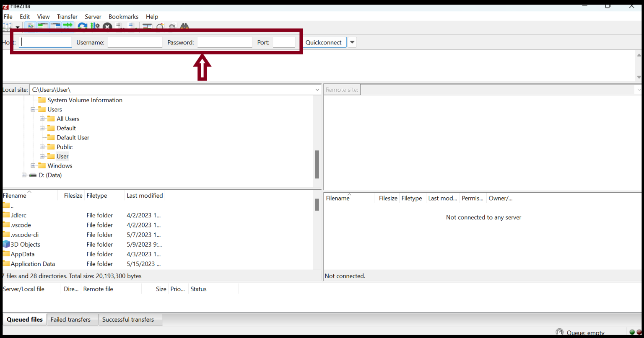Toggle the message log display

coord(31,26)
